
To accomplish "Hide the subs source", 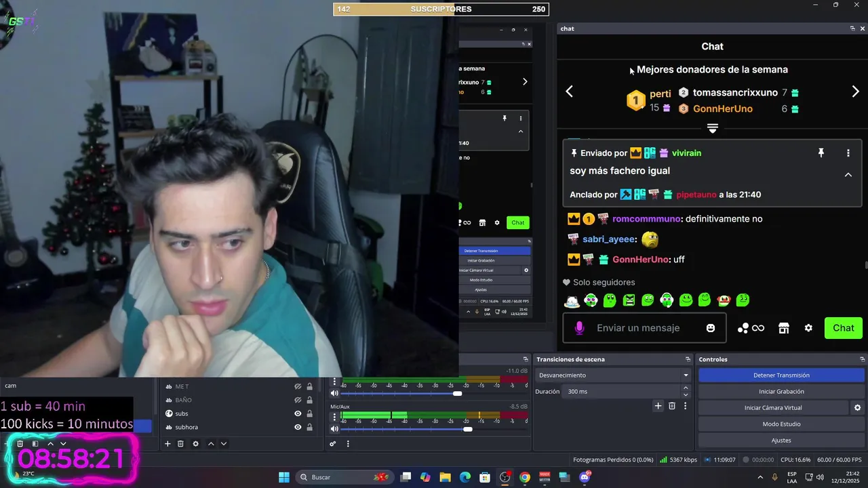I will (298, 413).
